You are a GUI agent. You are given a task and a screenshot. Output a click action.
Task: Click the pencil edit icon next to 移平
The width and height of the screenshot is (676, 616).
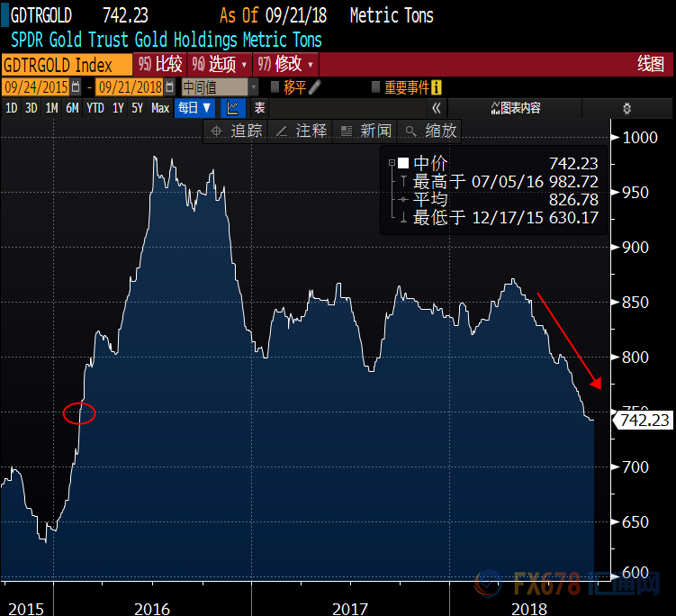315,87
